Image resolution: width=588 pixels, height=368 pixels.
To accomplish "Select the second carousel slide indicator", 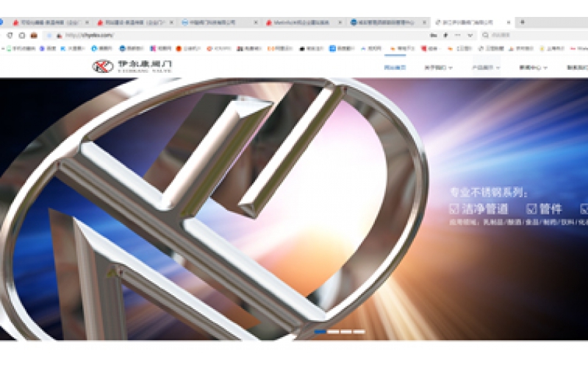I will pos(333,332).
